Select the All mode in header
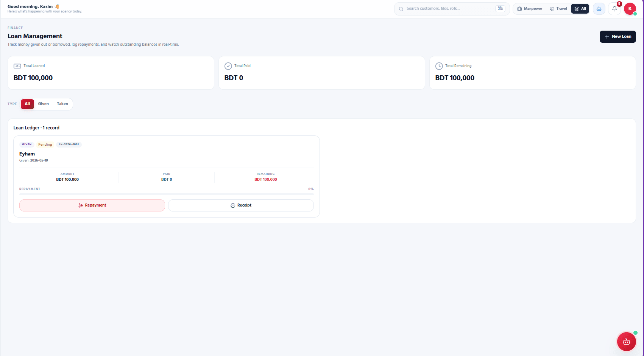Image resolution: width=644 pixels, height=356 pixels. (580, 9)
